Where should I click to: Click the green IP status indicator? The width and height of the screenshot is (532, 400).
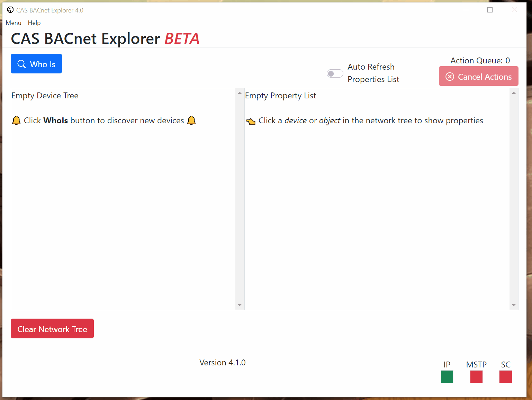447,376
